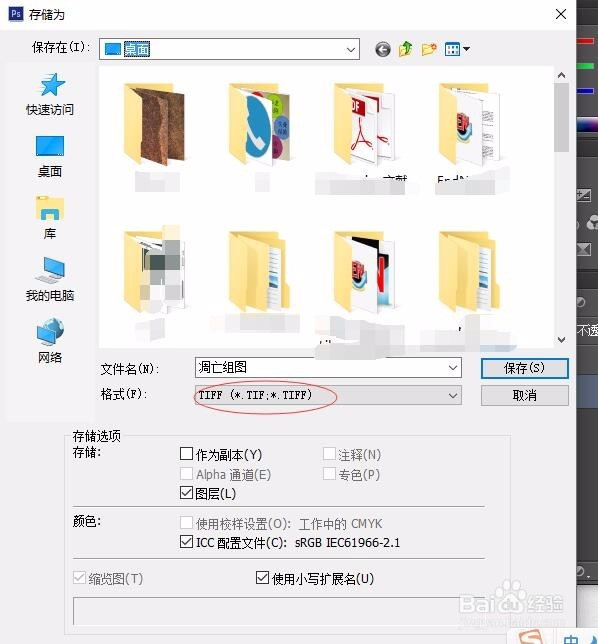
Task: Open the view menu icon
Action: [457, 49]
